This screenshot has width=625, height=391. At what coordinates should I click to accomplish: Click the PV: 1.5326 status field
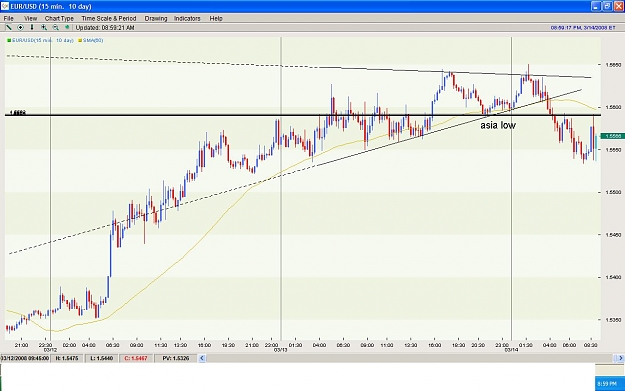pyautogui.click(x=175, y=358)
